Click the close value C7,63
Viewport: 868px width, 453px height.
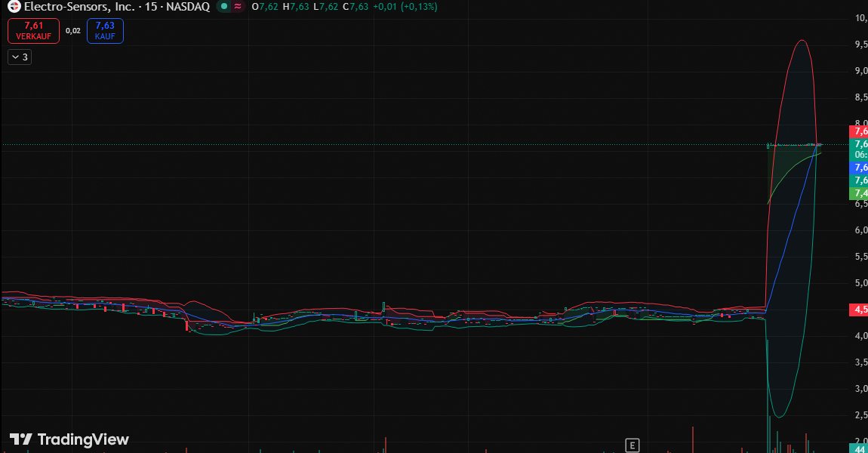click(x=356, y=7)
